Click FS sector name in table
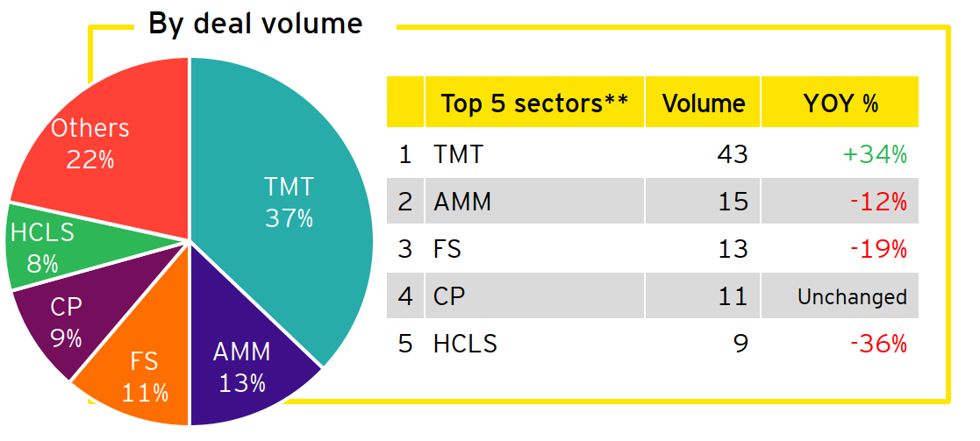Image resolution: width=980 pixels, height=441 pixels. click(447, 249)
